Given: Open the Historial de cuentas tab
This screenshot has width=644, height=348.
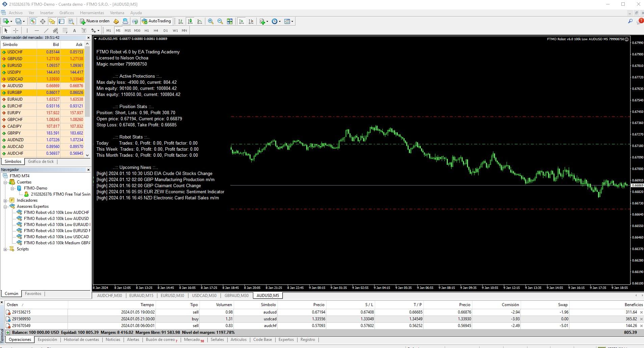Looking at the screenshot, I should pos(81,340).
